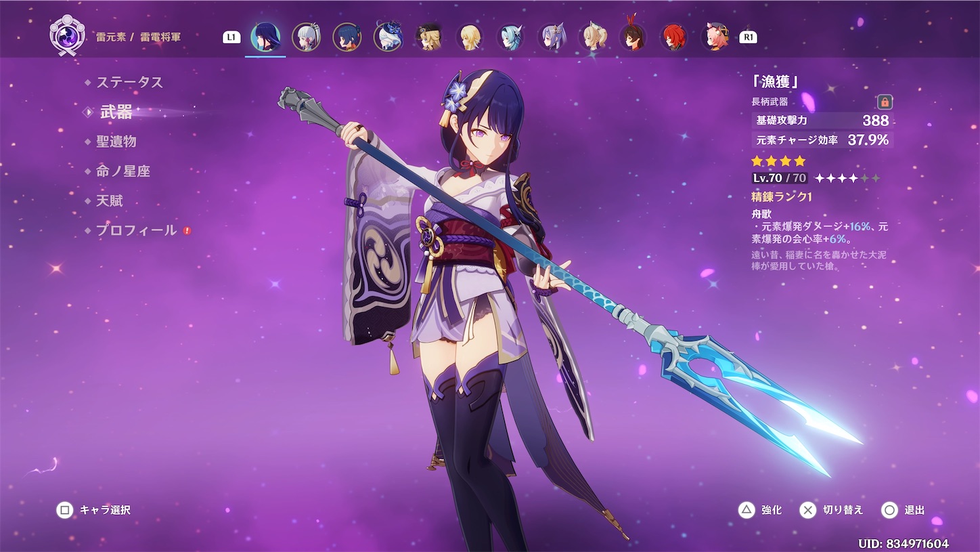This screenshot has height=552, width=980.
Task: Switch to the dark-blue-haired Xingqiu portrait
Action: 347,37
